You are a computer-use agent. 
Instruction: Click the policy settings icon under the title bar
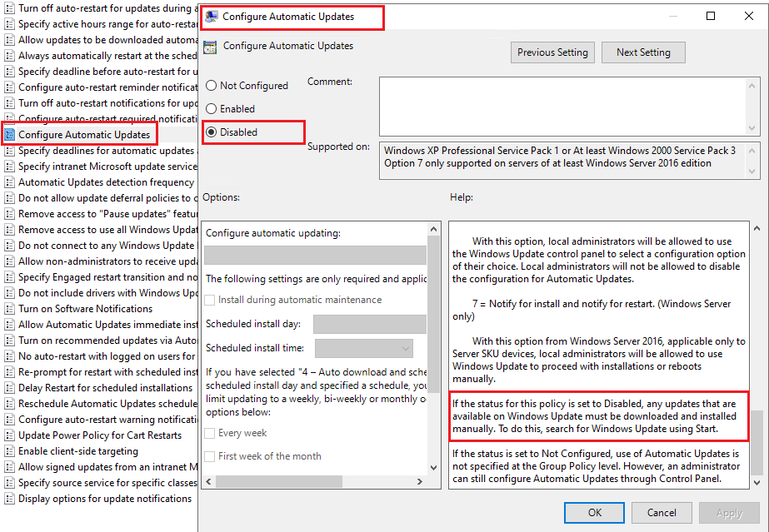pos(211,47)
